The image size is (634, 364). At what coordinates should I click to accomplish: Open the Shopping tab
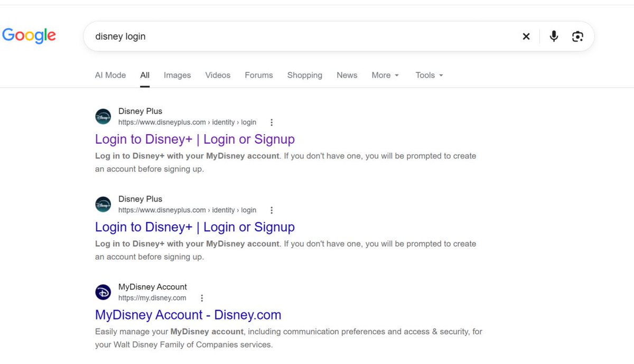(305, 75)
